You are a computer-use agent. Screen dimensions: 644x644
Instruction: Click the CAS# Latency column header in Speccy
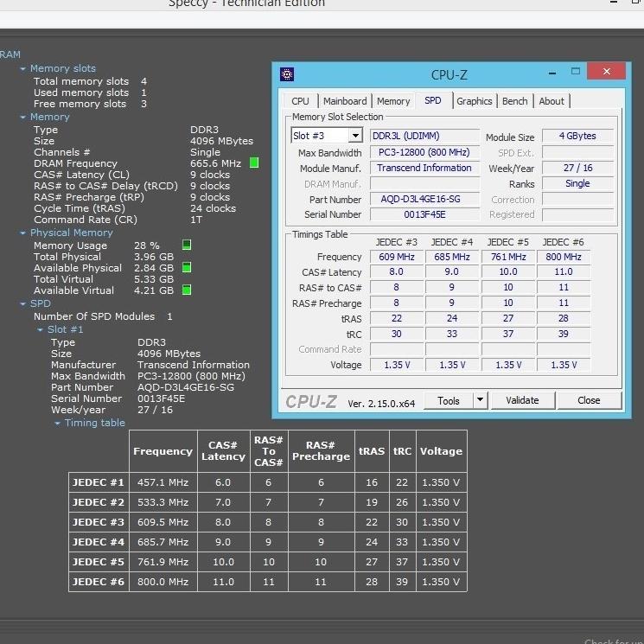click(x=223, y=451)
